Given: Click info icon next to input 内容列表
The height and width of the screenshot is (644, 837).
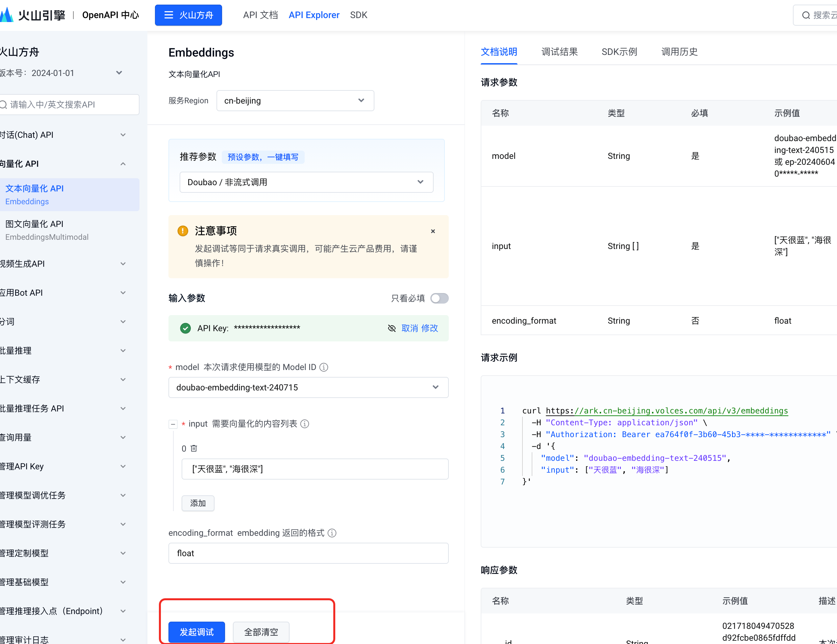Looking at the screenshot, I should (305, 424).
